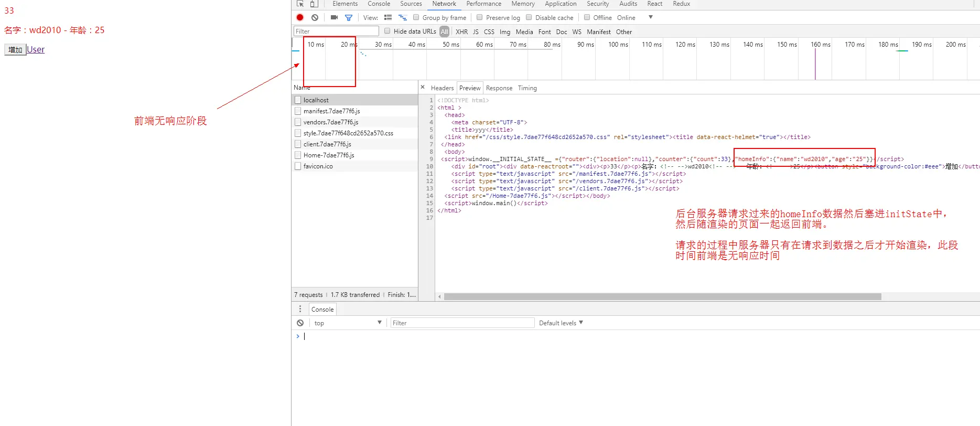Filter requests by Doc
Screen dimensions: 980x426
(x=562, y=31)
